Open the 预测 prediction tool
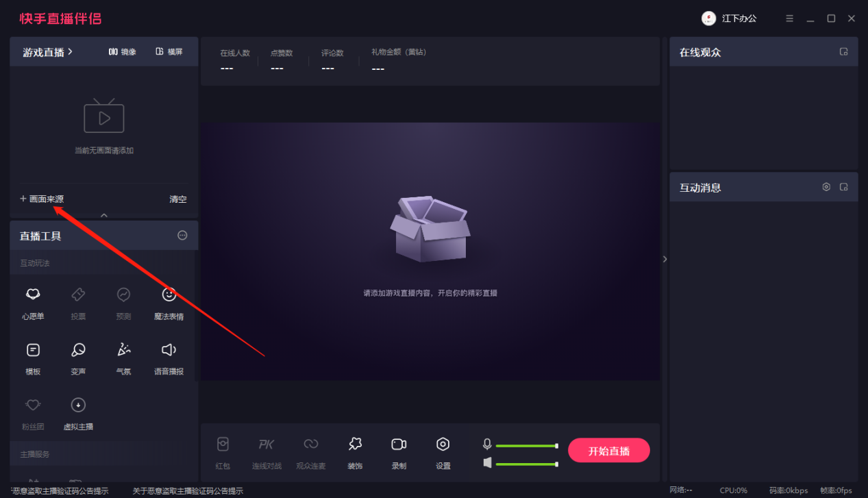Screen dimensions: 868x498 pos(123,303)
